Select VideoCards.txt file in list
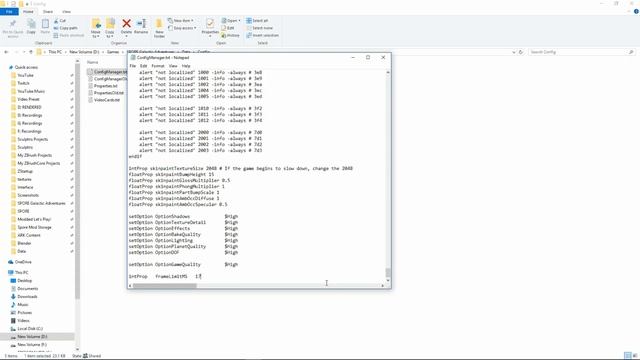Viewport: 640px width, 360px height. (107, 100)
